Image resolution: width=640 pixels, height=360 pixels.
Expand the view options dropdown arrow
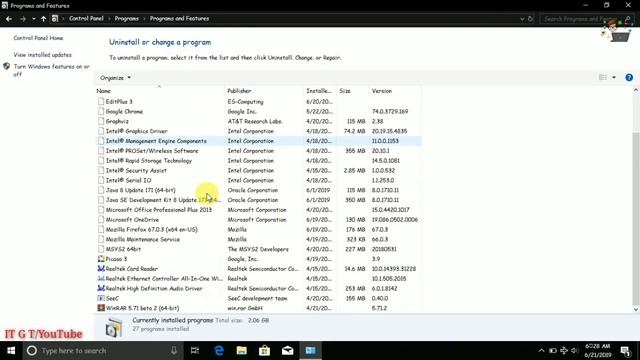(x=614, y=77)
